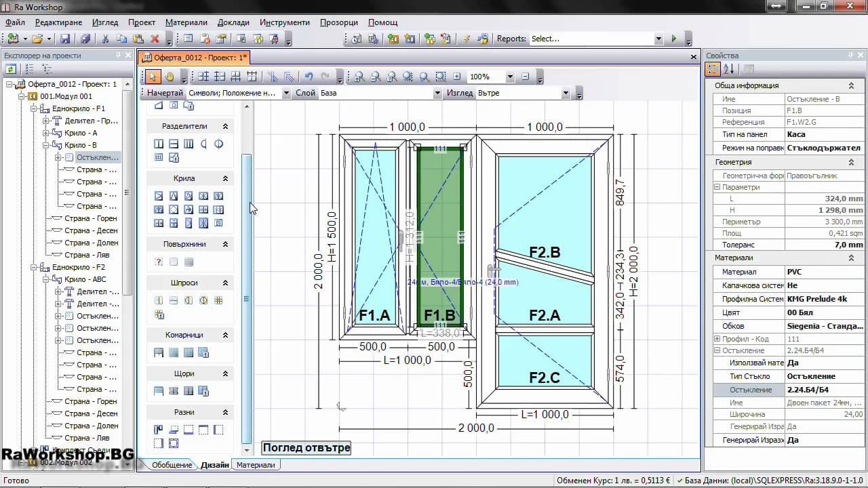Open the Изглед view dropdown
This screenshot has width=868, height=488.
point(566,93)
